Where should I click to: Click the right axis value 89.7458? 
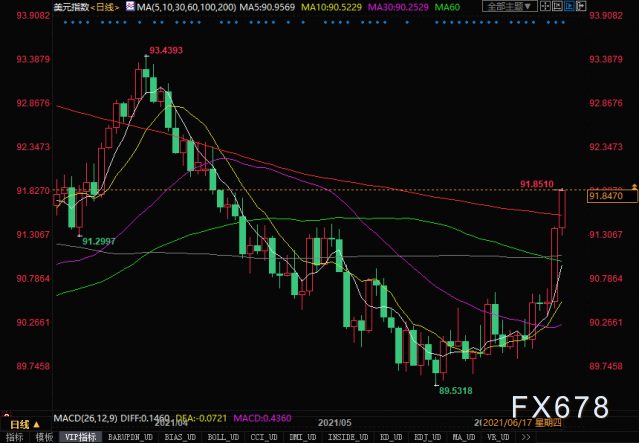coord(606,366)
